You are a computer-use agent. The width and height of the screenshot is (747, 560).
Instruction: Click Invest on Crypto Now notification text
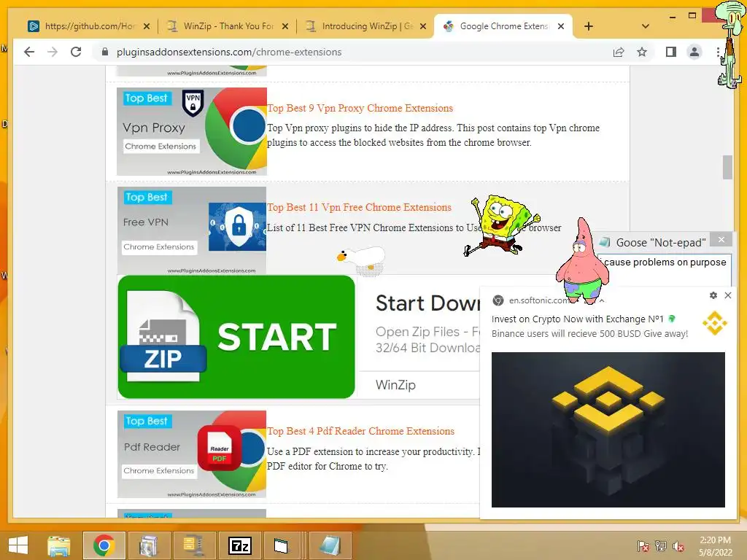click(578, 319)
